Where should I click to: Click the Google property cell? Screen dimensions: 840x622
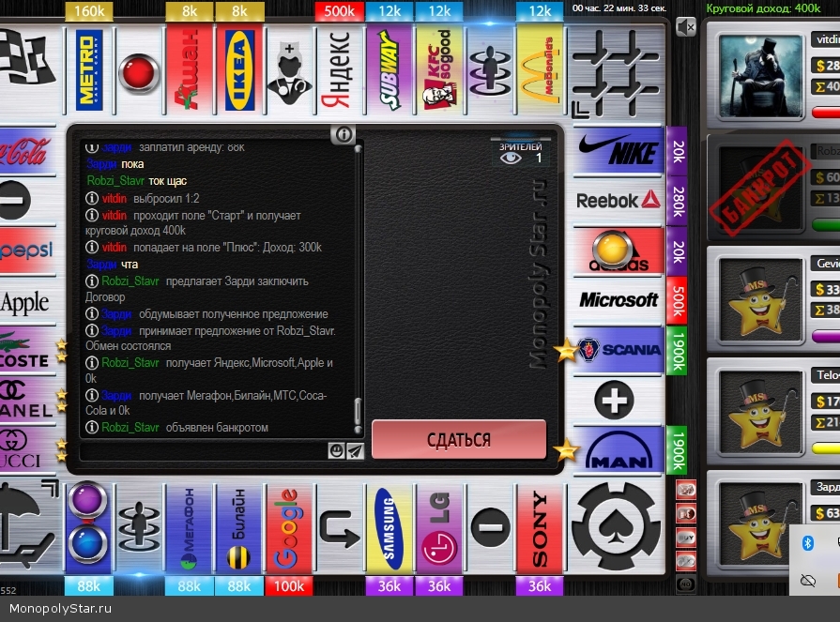coord(289,529)
